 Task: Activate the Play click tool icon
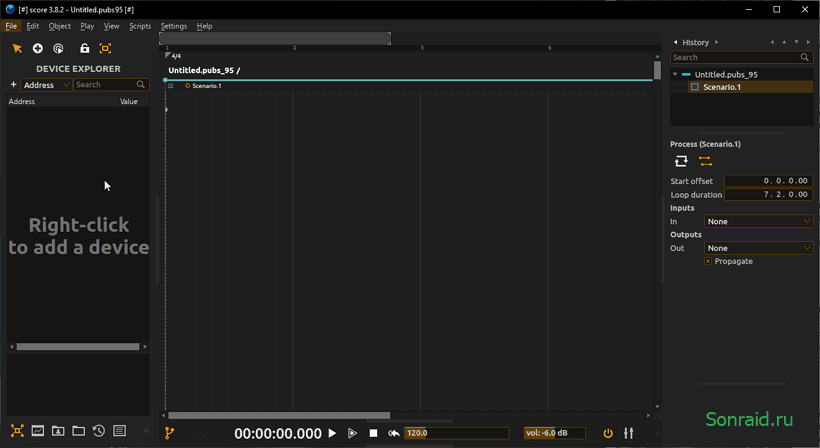(x=59, y=49)
